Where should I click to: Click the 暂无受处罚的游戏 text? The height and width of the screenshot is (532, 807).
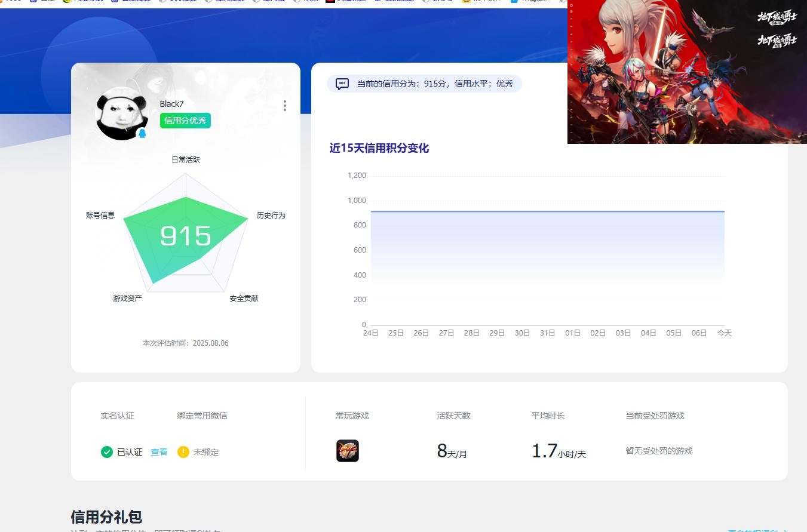coord(659,451)
